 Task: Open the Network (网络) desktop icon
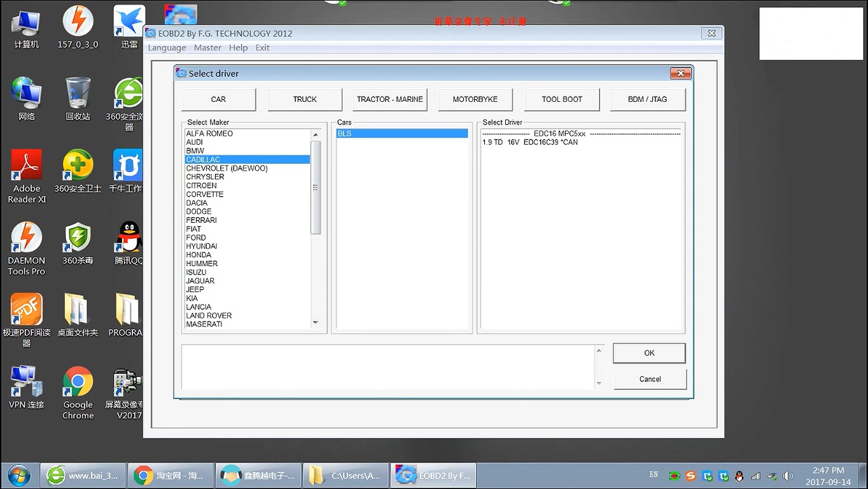(27, 99)
